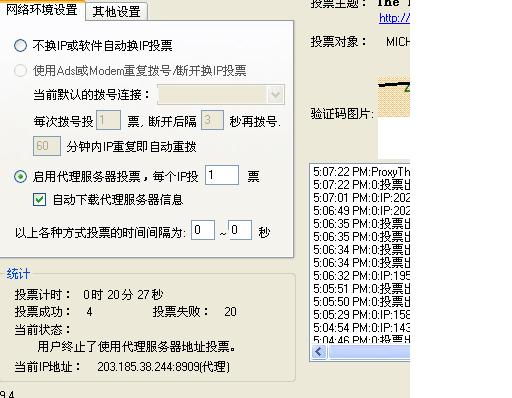Select the 5:06:32 PM log entry

click(x=361, y=276)
